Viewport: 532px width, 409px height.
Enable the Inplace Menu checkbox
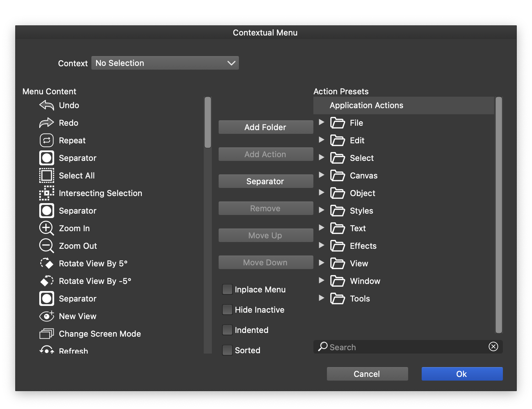coord(227,290)
